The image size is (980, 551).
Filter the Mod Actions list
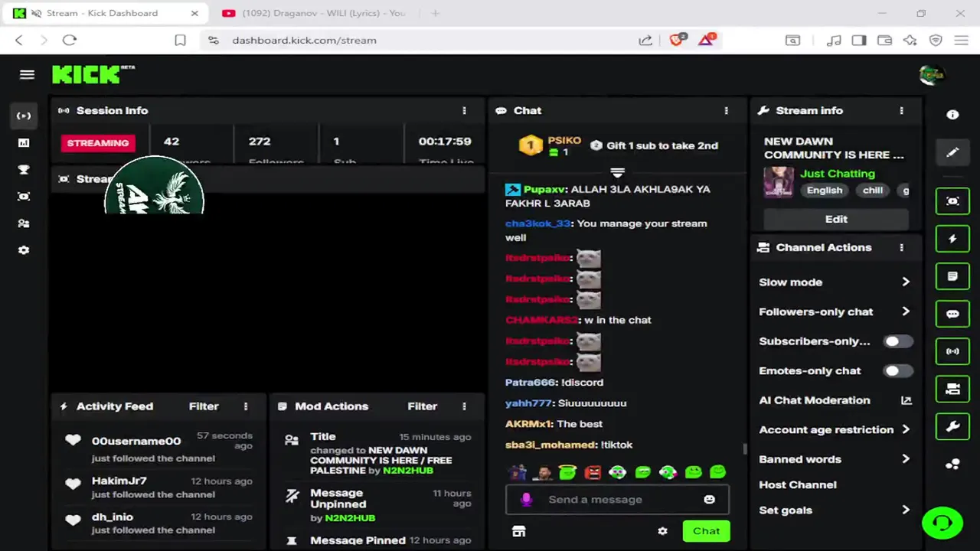[x=422, y=406]
